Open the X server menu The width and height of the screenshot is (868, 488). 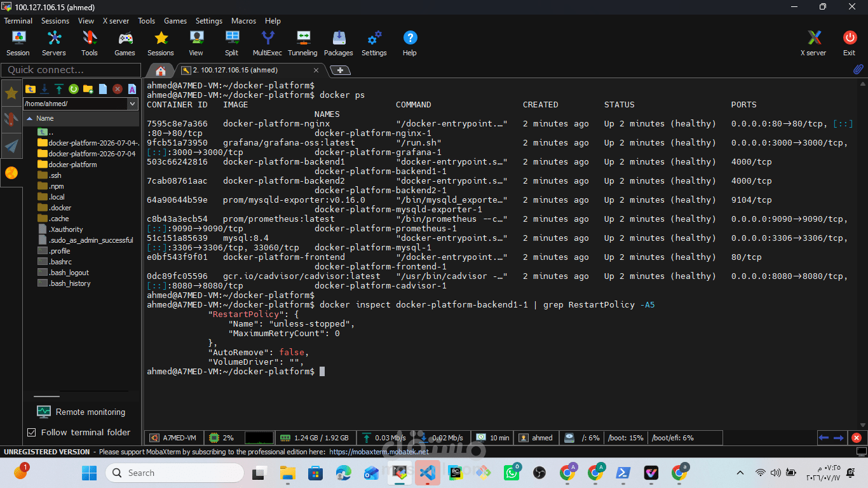(x=116, y=21)
